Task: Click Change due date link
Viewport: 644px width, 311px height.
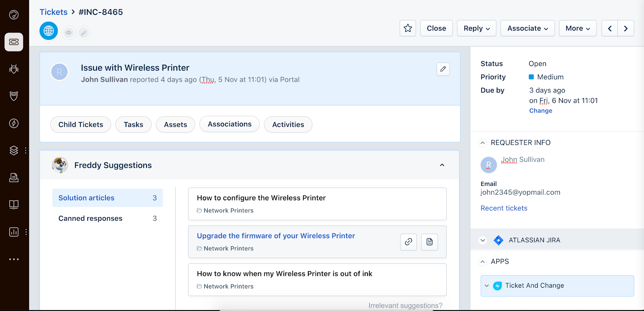Action: coord(541,111)
